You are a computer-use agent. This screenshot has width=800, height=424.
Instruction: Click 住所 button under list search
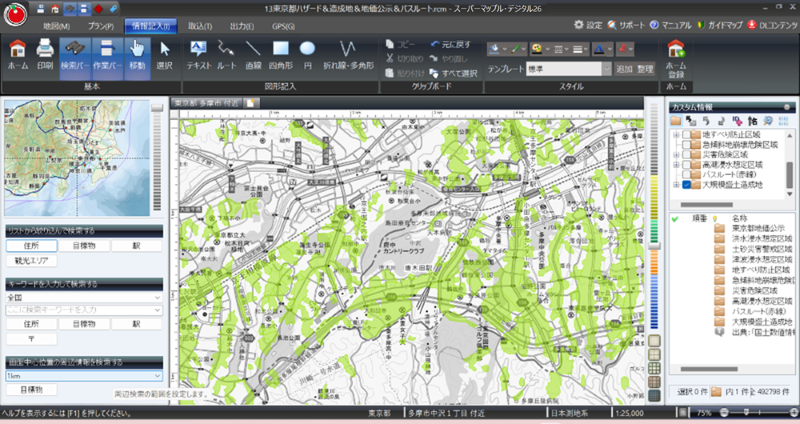[32, 245]
